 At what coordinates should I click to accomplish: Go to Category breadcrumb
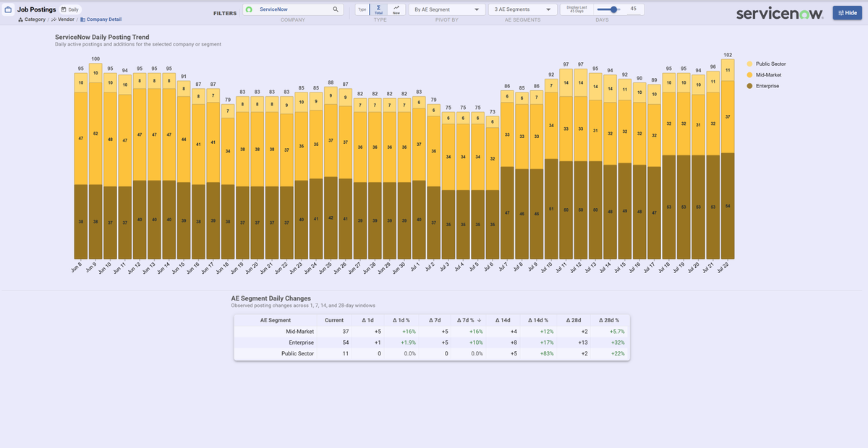pos(32,20)
